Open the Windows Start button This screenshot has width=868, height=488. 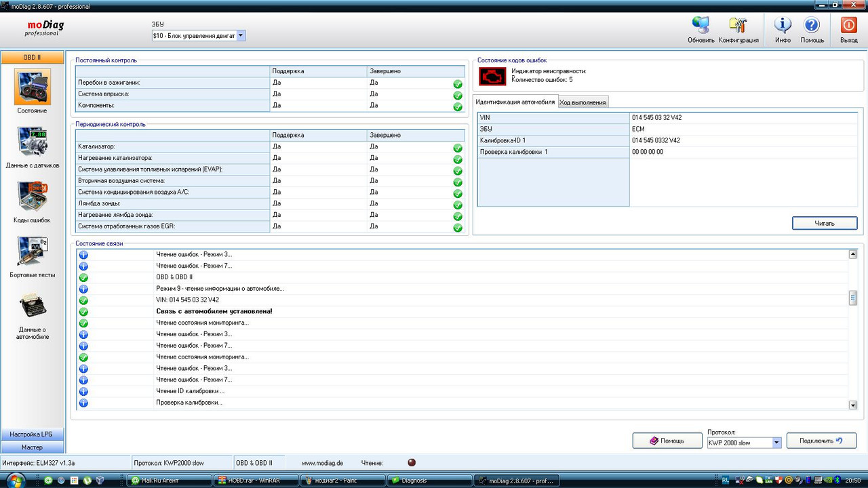pyautogui.click(x=15, y=480)
